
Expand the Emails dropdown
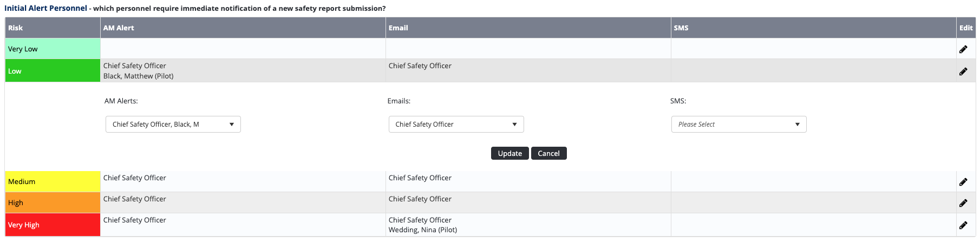(x=456, y=125)
